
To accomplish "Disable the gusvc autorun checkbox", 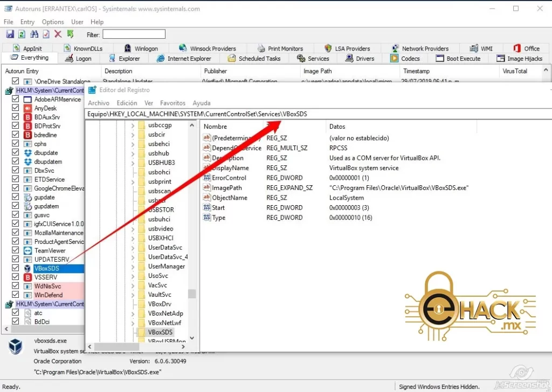I will point(15,215).
